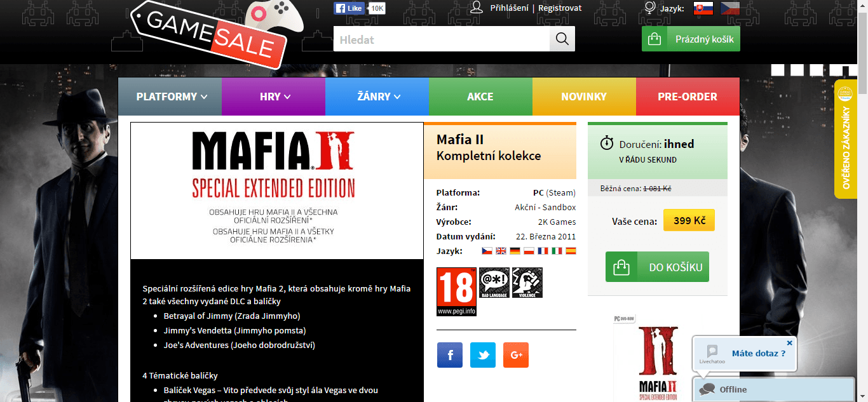
Task: Click the magnifier search button
Action: tap(562, 39)
